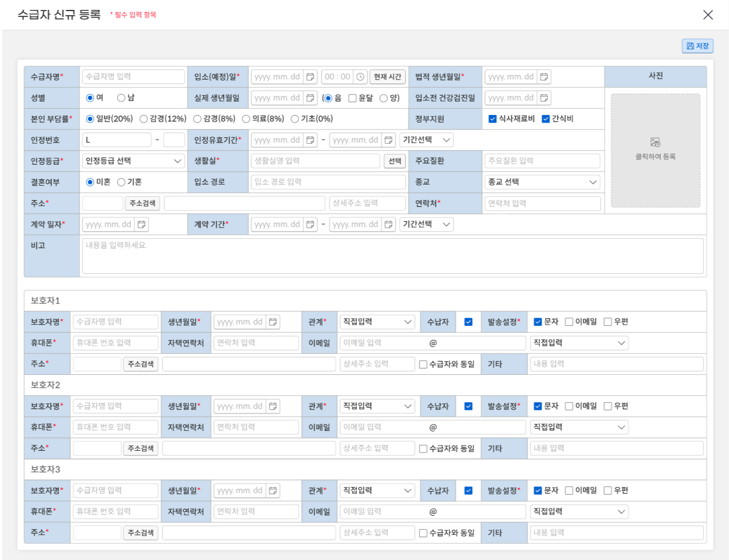Click 보호자2 보호자명 input field

116,406
